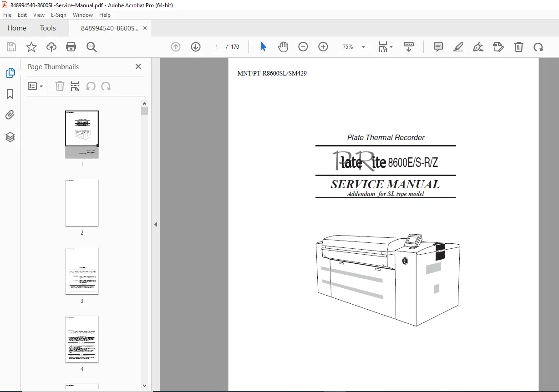The width and height of the screenshot is (559, 392).
Task: Expand the fit page dropdown arrow
Action: click(x=391, y=47)
